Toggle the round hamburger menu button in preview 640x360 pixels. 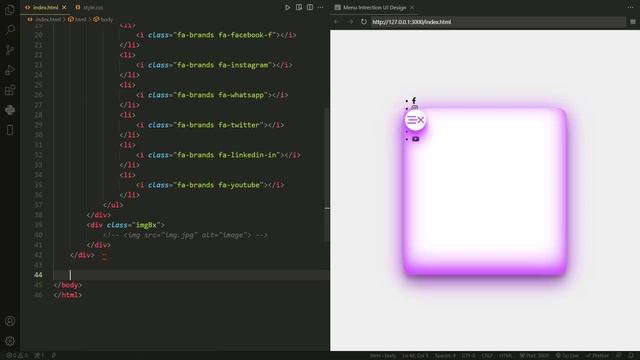point(415,120)
